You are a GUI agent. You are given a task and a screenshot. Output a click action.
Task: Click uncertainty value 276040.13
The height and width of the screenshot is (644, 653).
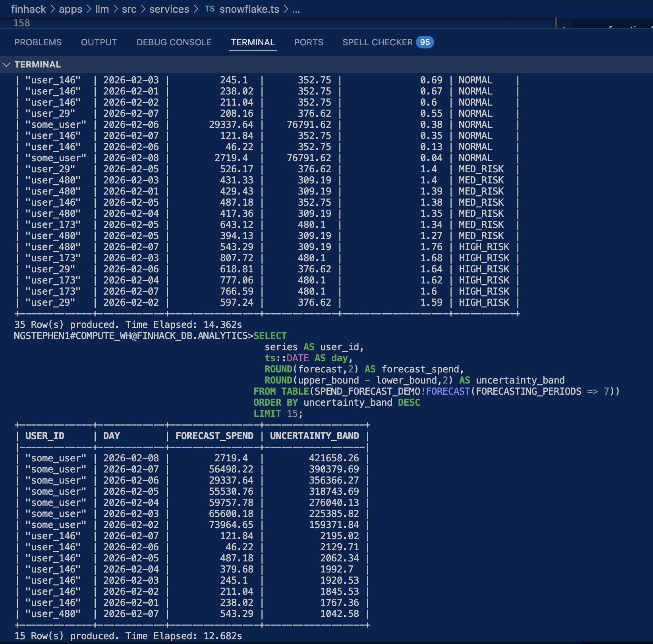[334, 503]
